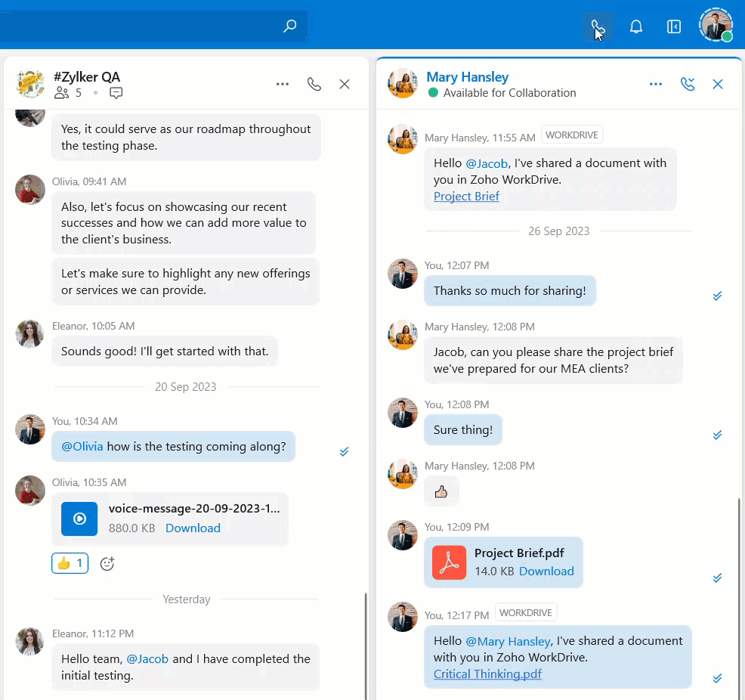Open the #Zylker QA channel avatar
Screen dimensions: 745x700
[30, 83]
